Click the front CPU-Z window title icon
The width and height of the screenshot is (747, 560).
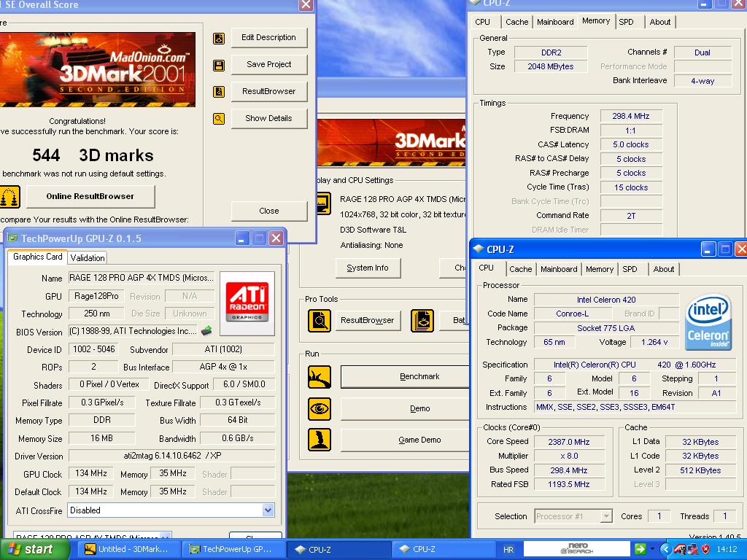coord(479,249)
